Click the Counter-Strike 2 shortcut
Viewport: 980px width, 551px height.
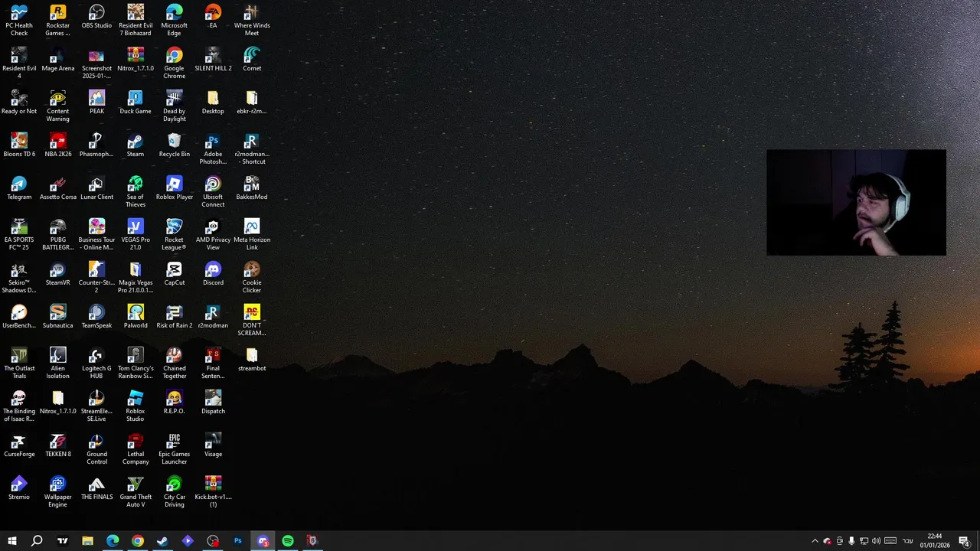coord(96,277)
